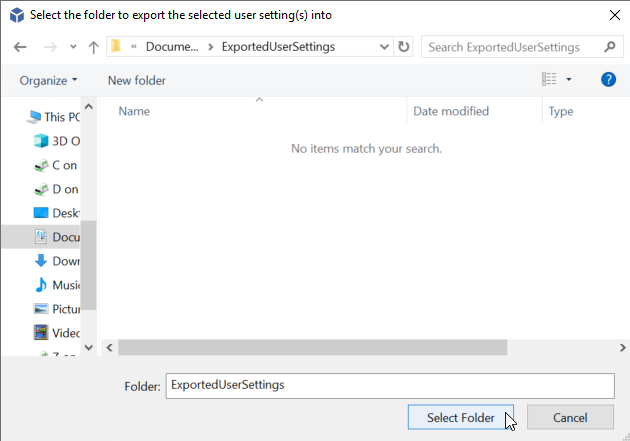Image resolution: width=630 pixels, height=441 pixels.
Task: Open Music in navigation pane
Action: click(x=57, y=285)
